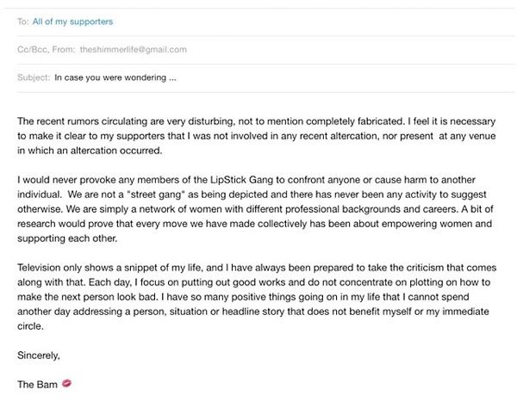This screenshot has width=517, height=420.
Task: Click the 'All of my supporters' recipient
Action: [x=73, y=22]
